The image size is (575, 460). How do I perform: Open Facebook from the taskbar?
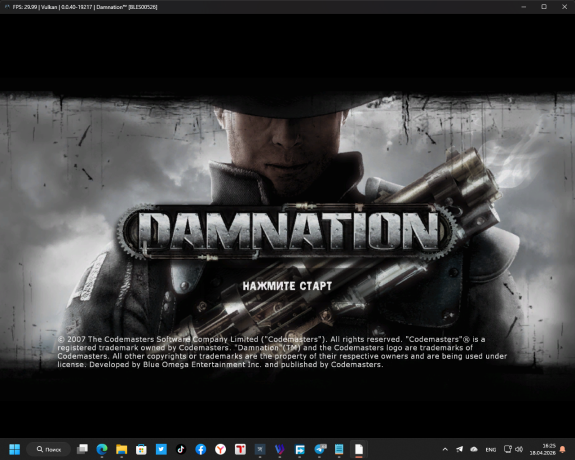pyautogui.click(x=201, y=449)
